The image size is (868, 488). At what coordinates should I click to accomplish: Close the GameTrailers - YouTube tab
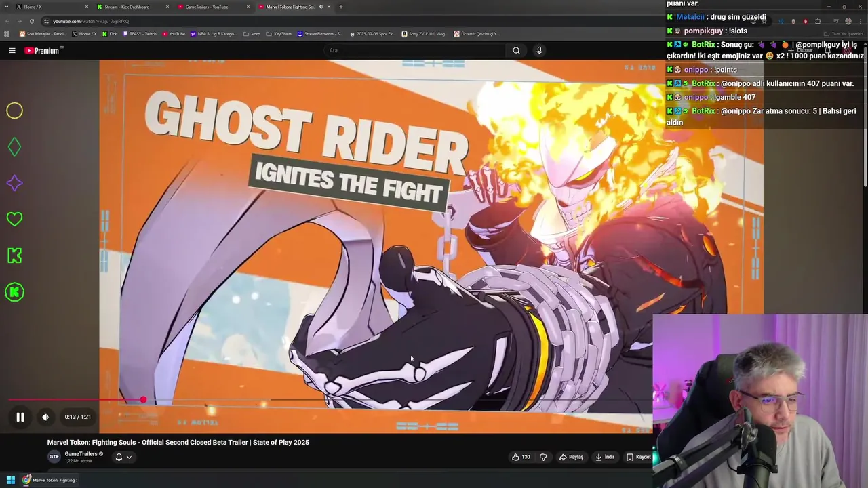tap(248, 7)
